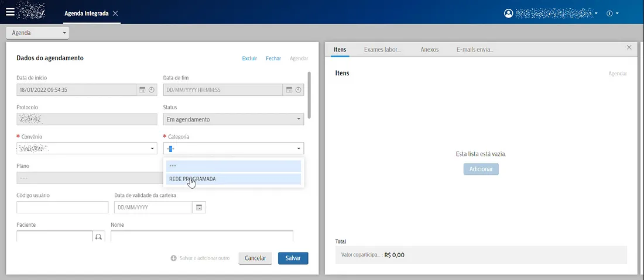
Task: Open the hamburger main menu
Action: coord(10,12)
